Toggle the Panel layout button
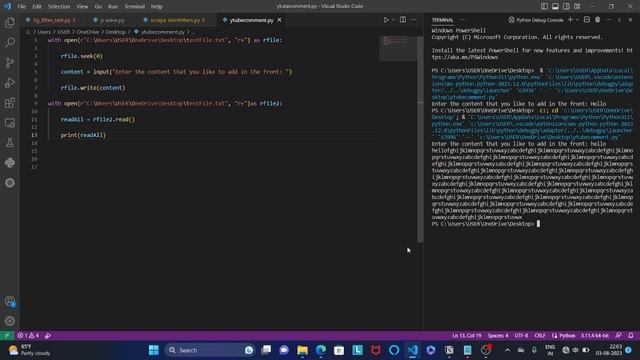640x360 pixels. coord(555,7)
